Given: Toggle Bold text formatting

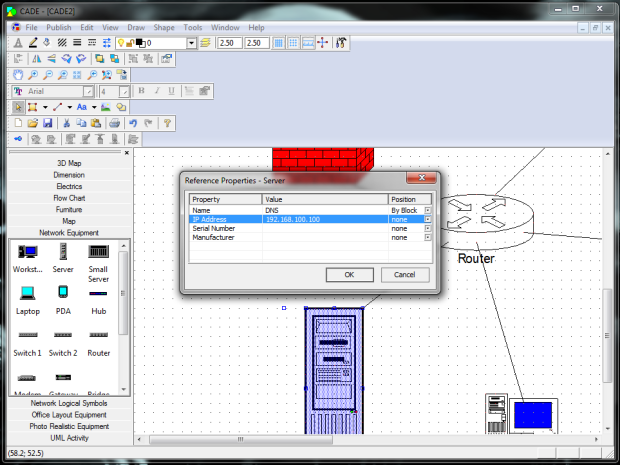Looking at the screenshot, I should click(x=141, y=91).
